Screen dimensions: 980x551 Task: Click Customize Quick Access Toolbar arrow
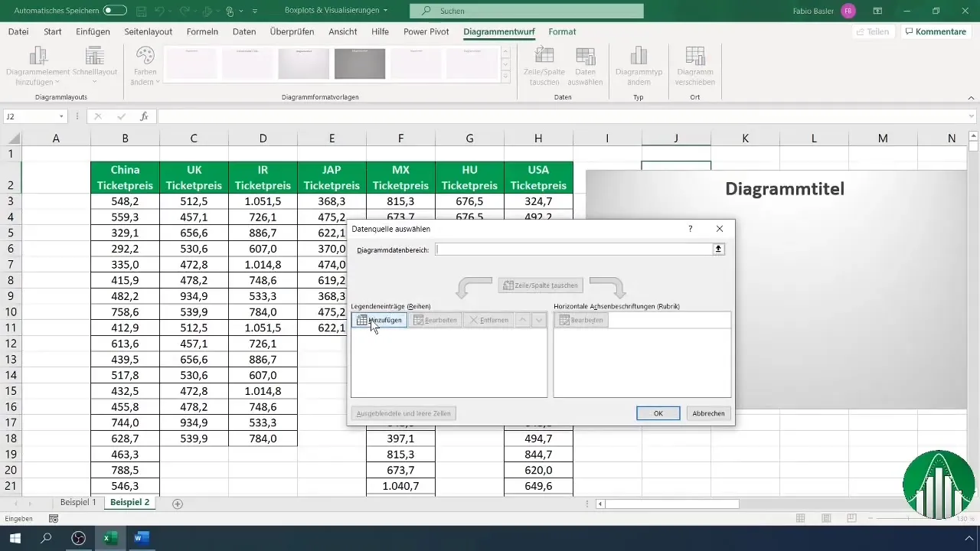[x=255, y=11]
